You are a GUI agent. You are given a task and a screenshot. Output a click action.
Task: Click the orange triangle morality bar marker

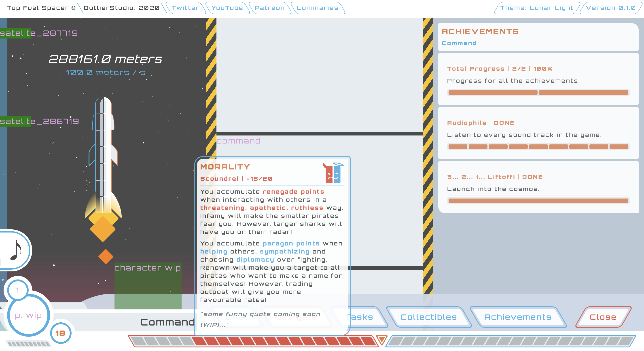382,340
